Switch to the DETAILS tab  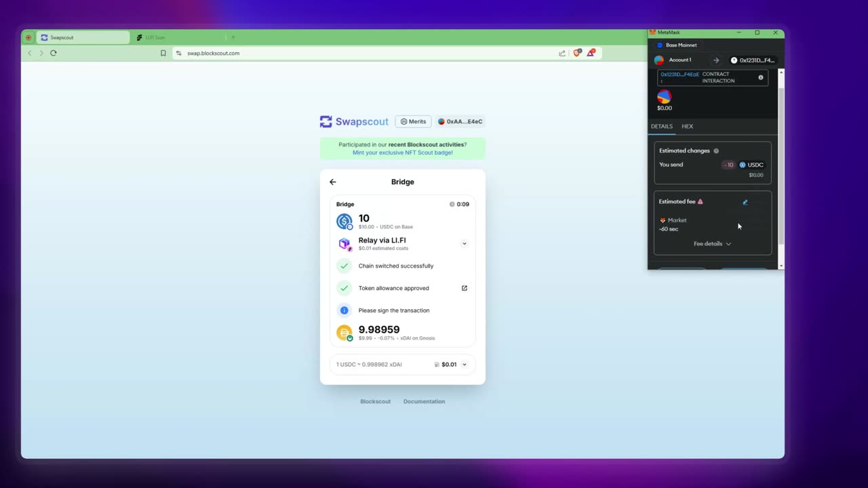pos(662,126)
